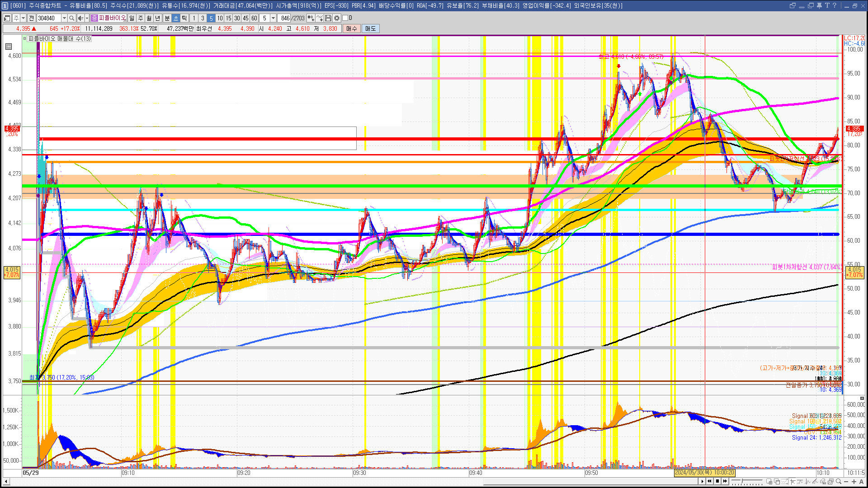Click the replay play button
Screen dimensions: 868x488
[702, 481]
